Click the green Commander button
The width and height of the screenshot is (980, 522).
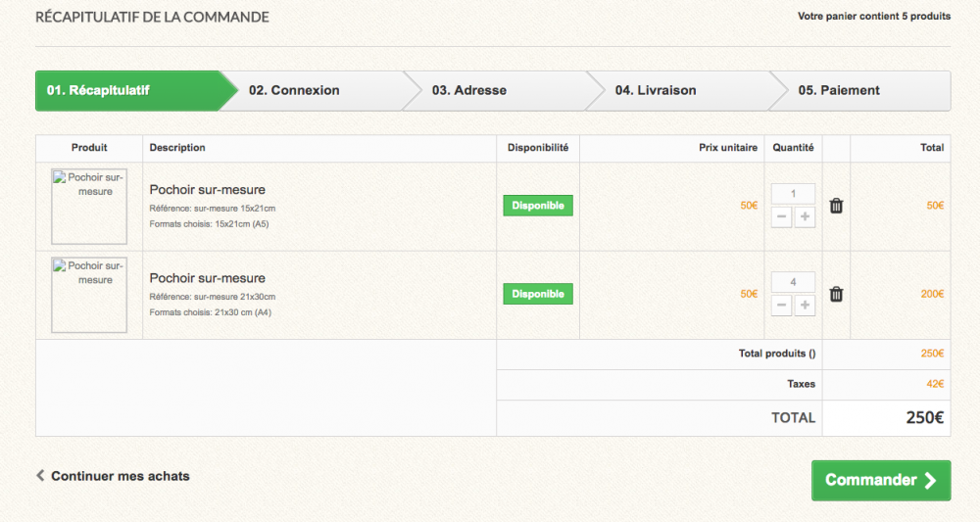[880, 480]
